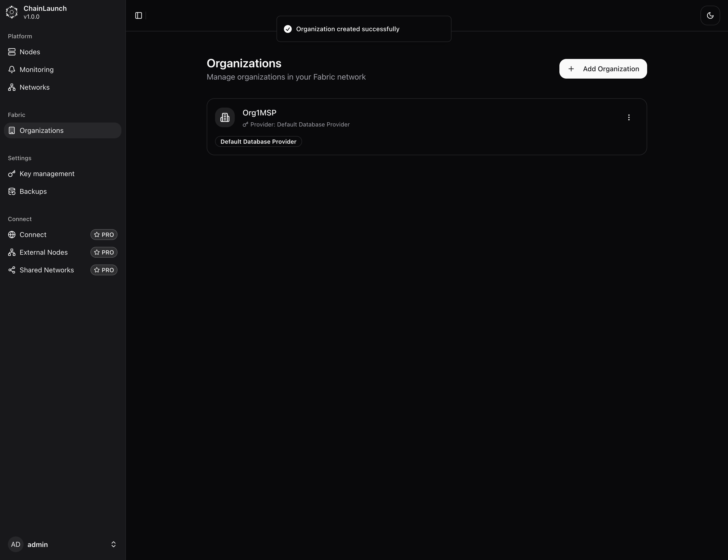
Task: Click the AD admin avatar
Action: tap(16, 544)
